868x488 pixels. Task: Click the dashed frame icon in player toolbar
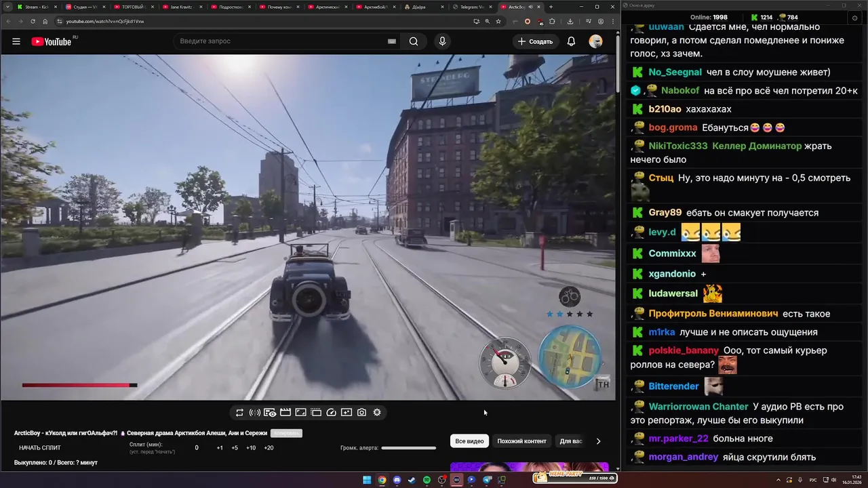point(316,412)
